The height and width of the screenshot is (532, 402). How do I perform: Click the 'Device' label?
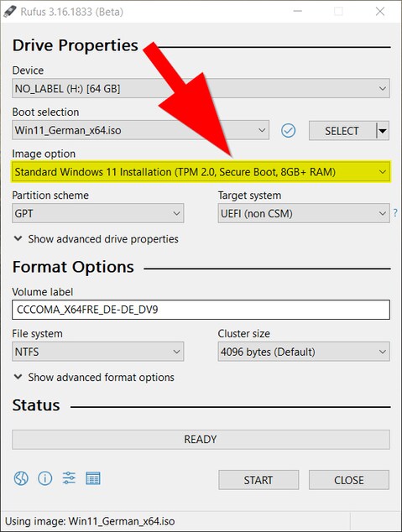[x=28, y=70]
